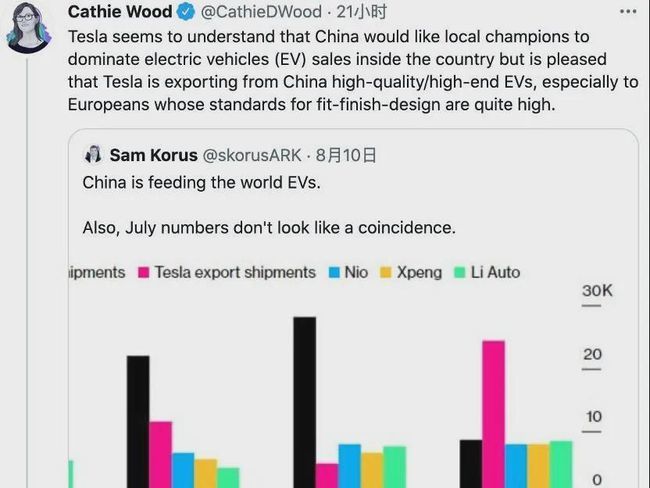Click the Tesla export shipments legend label

pyautogui.click(x=235, y=272)
